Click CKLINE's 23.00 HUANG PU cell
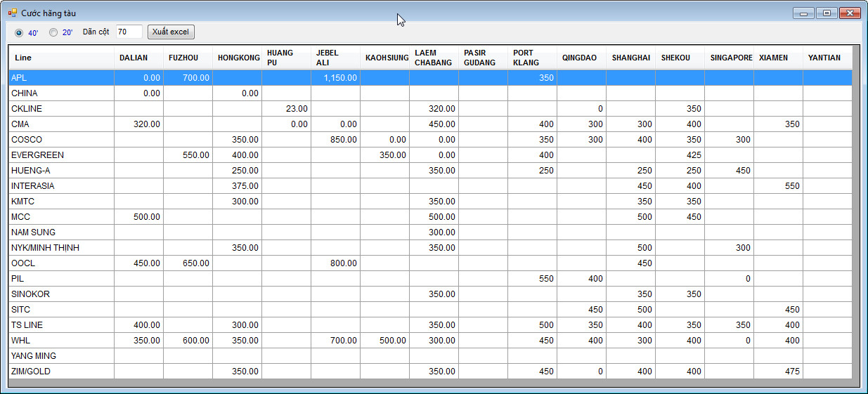Screen dimensions: 868x394 [286, 108]
